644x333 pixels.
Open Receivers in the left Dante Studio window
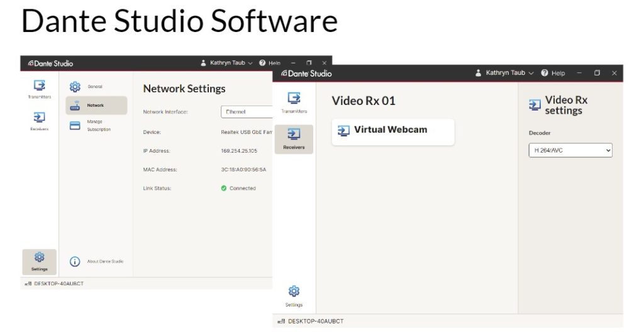(x=40, y=121)
